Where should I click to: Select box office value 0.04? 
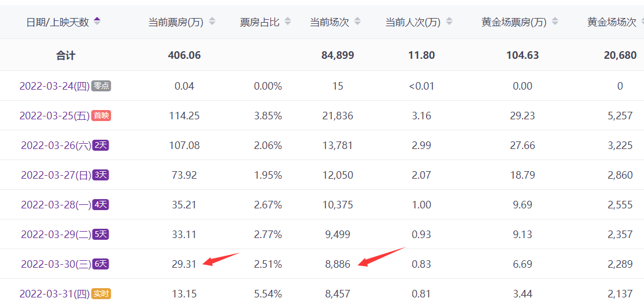coord(184,86)
